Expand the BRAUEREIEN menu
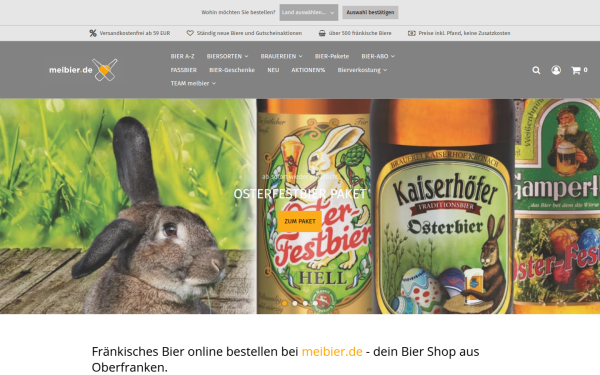Image resolution: width=600 pixels, height=375 pixels. click(281, 56)
